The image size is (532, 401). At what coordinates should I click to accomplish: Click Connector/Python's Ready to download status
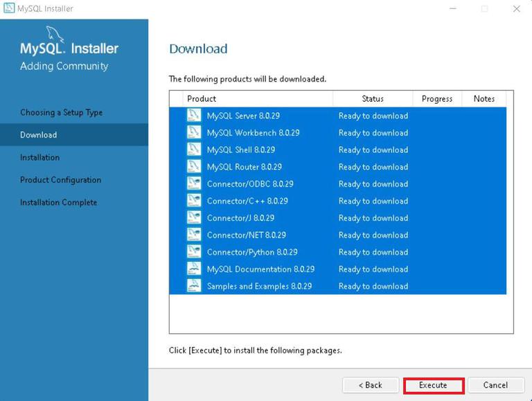373,252
